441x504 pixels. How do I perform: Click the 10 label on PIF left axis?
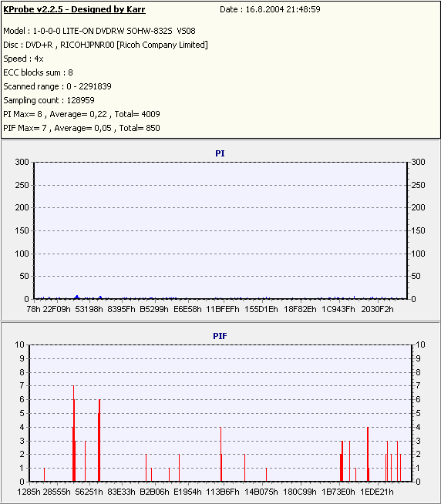click(19, 344)
